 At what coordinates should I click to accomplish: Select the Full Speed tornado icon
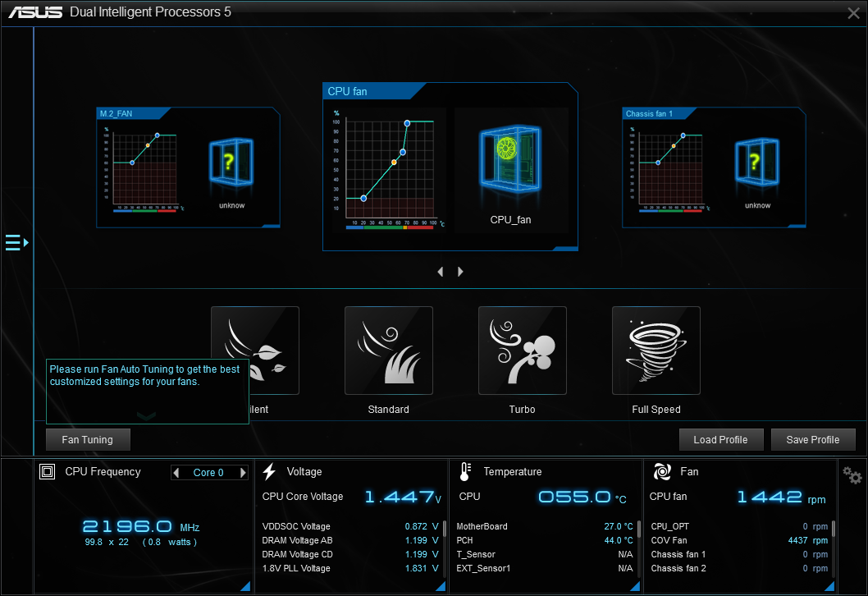pyautogui.click(x=656, y=351)
